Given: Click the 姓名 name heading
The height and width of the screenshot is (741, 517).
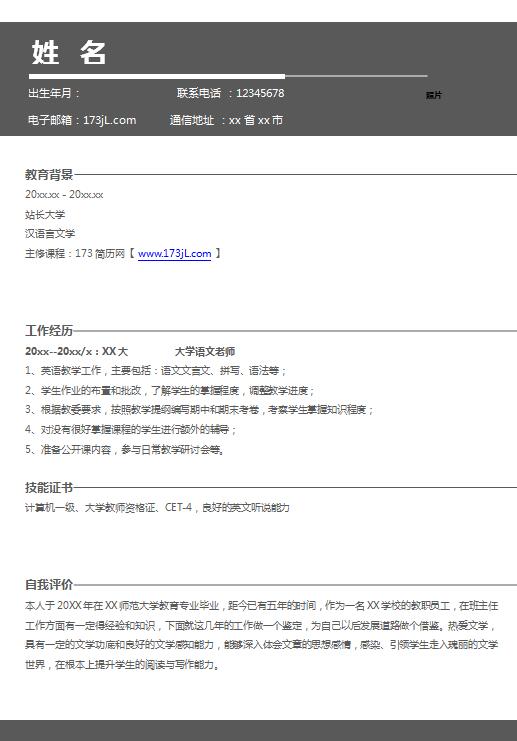Looking at the screenshot, I should click(69, 52).
